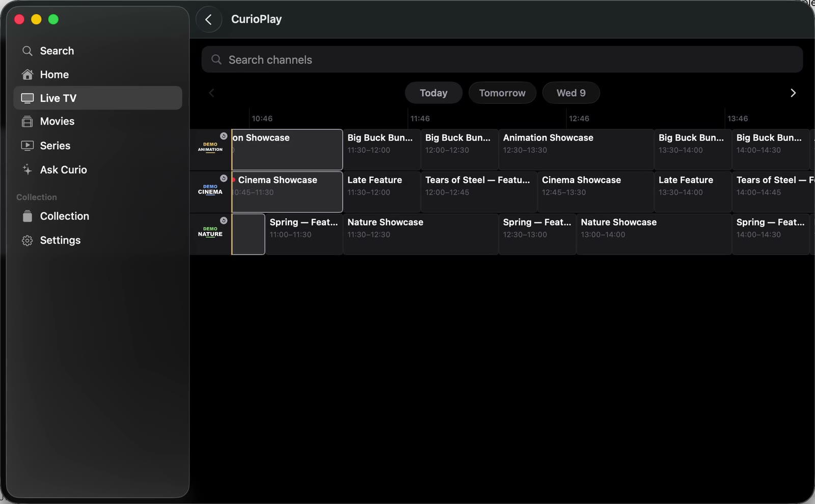Image resolution: width=815 pixels, height=504 pixels.
Task: Open the Movies section
Action: pos(97,121)
